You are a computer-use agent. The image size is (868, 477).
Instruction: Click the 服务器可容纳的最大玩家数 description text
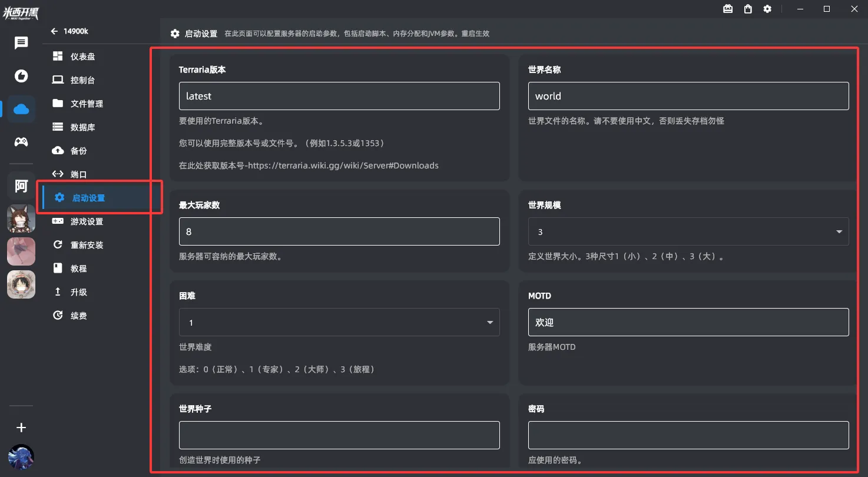tap(230, 257)
